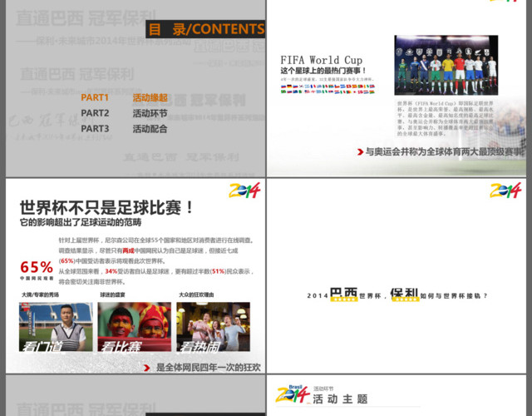Click Brasil 2014 logo on 活动主题 slide
Image resolution: width=532 pixels, height=416 pixels.
point(293,394)
